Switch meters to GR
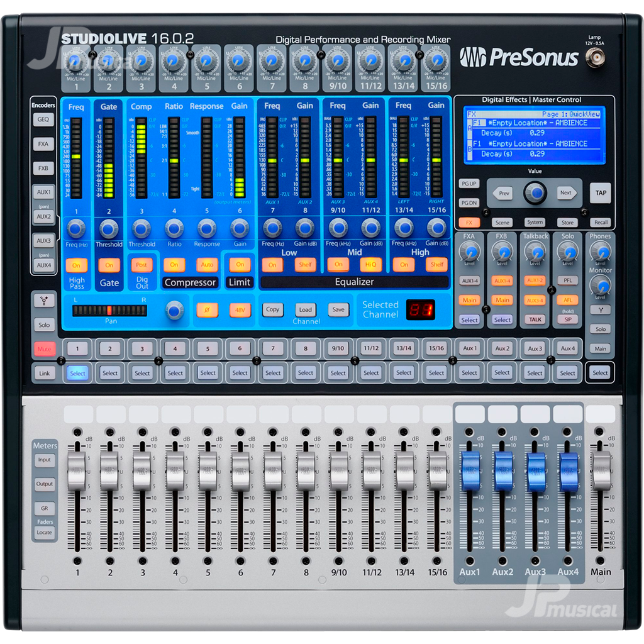The image size is (644, 644). [x=45, y=508]
